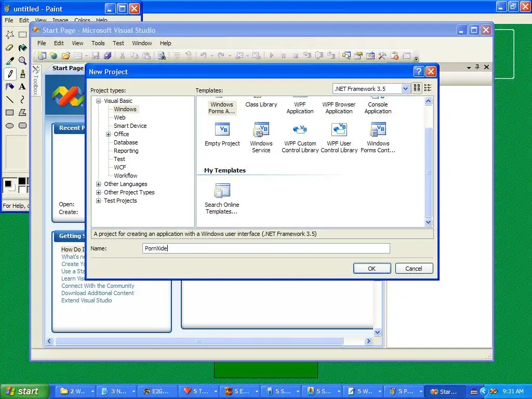Select Free-Form Select tool in Paint
This screenshot has width=532, height=399.
pyautogui.click(x=10, y=34)
